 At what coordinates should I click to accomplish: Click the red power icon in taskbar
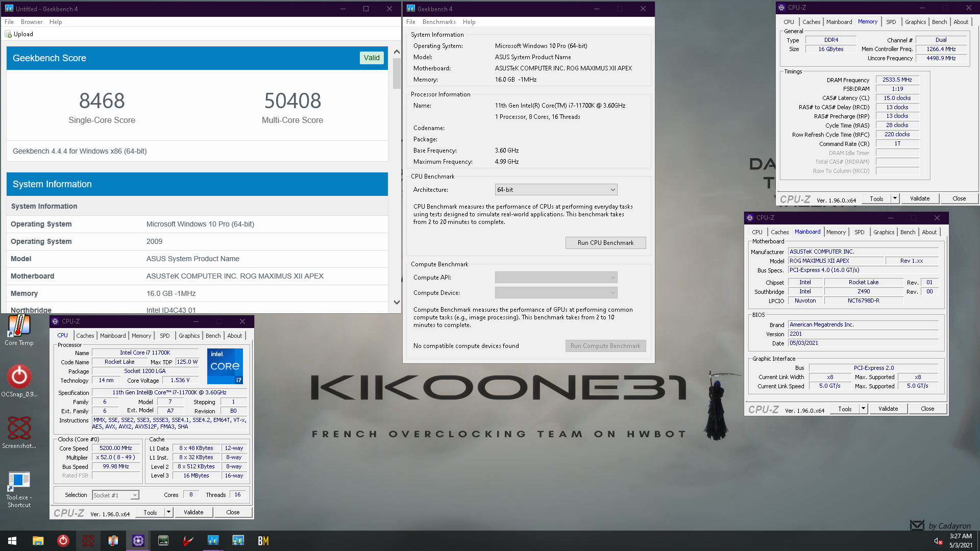coord(63,541)
